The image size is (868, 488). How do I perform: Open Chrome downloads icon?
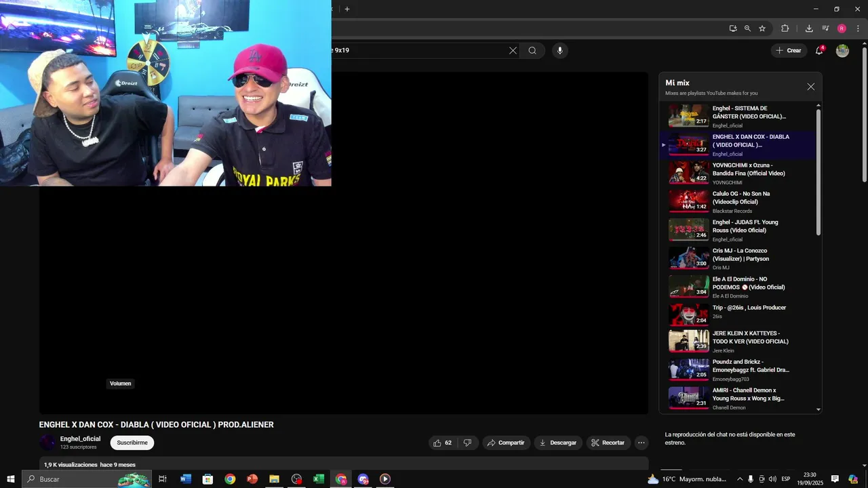(x=809, y=28)
